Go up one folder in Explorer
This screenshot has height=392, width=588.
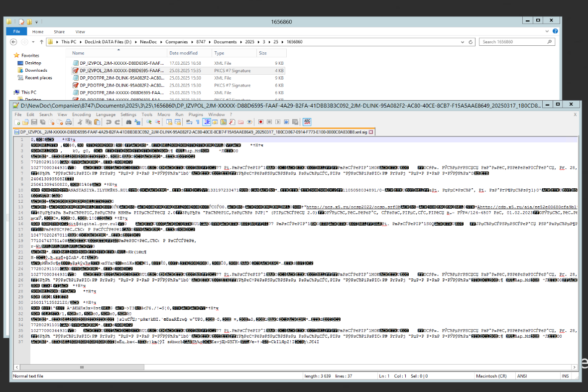tap(41, 42)
